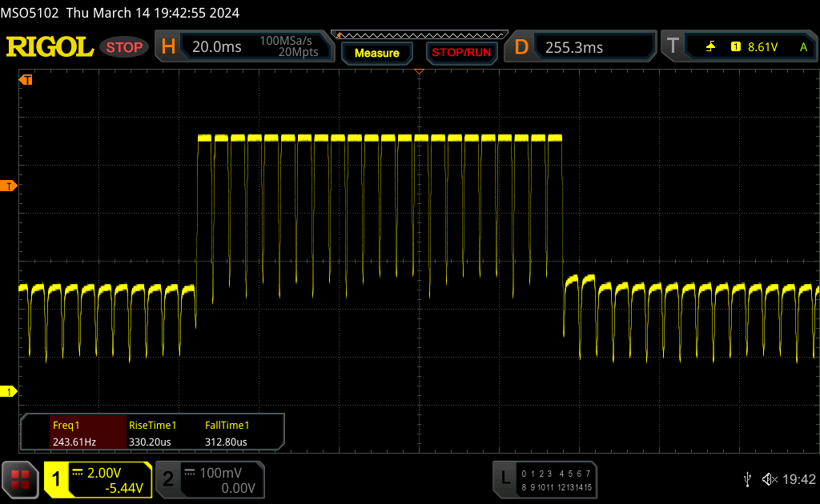Open the logic analyzer L icon
Viewport: 820px width, 504px height.
(x=505, y=478)
